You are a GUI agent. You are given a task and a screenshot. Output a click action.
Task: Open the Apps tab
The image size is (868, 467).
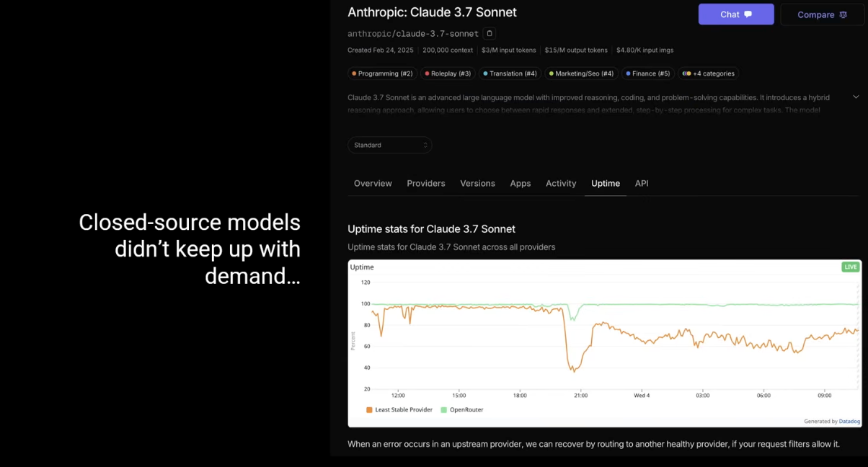coord(521,184)
